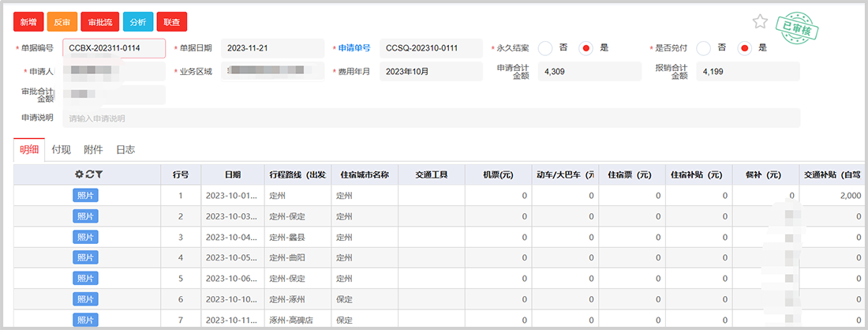
Task: Click the 联查 button
Action: pyautogui.click(x=171, y=22)
